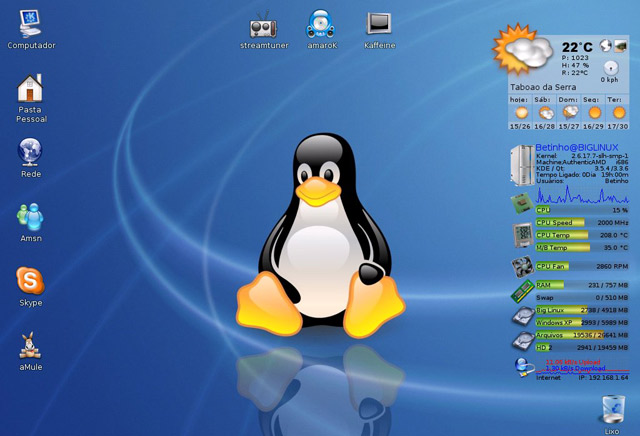Click the CPU Temp bar

582,235
